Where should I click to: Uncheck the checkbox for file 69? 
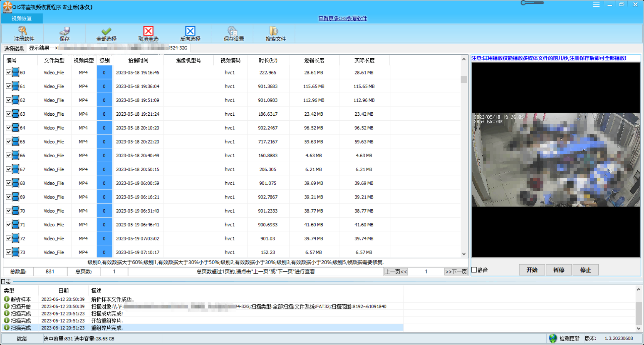[8, 196]
